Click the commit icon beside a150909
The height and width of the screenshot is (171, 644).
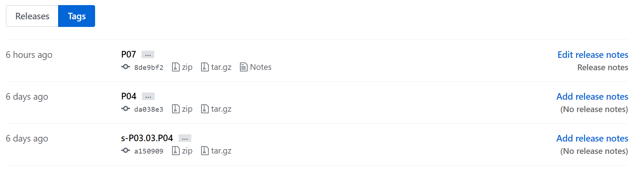tap(126, 151)
